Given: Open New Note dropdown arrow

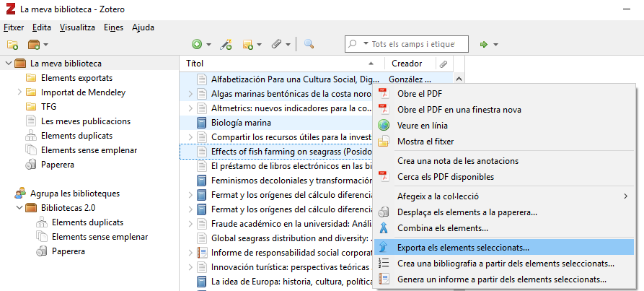Looking at the screenshot, I should click(259, 45).
